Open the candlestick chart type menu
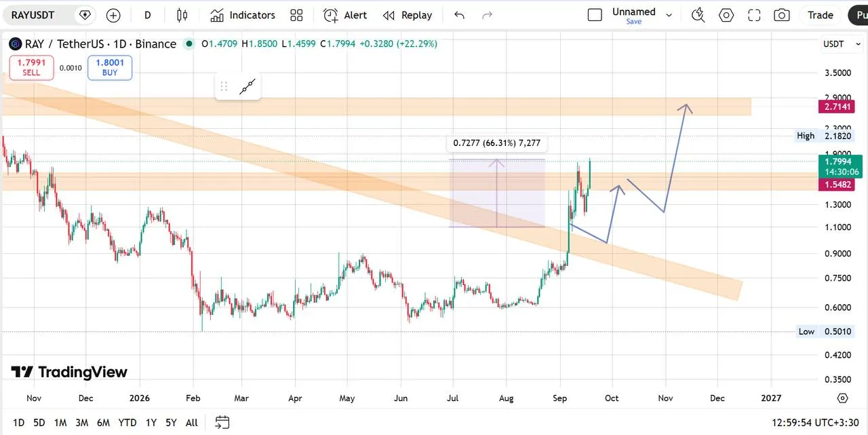The width and height of the screenshot is (868, 435). pyautogui.click(x=182, y=15)
